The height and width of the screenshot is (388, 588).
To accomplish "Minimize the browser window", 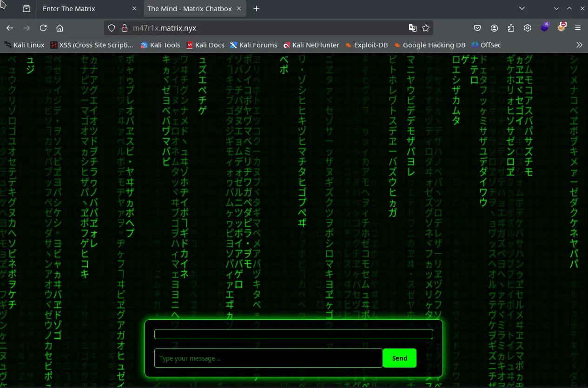I will 556,8.
